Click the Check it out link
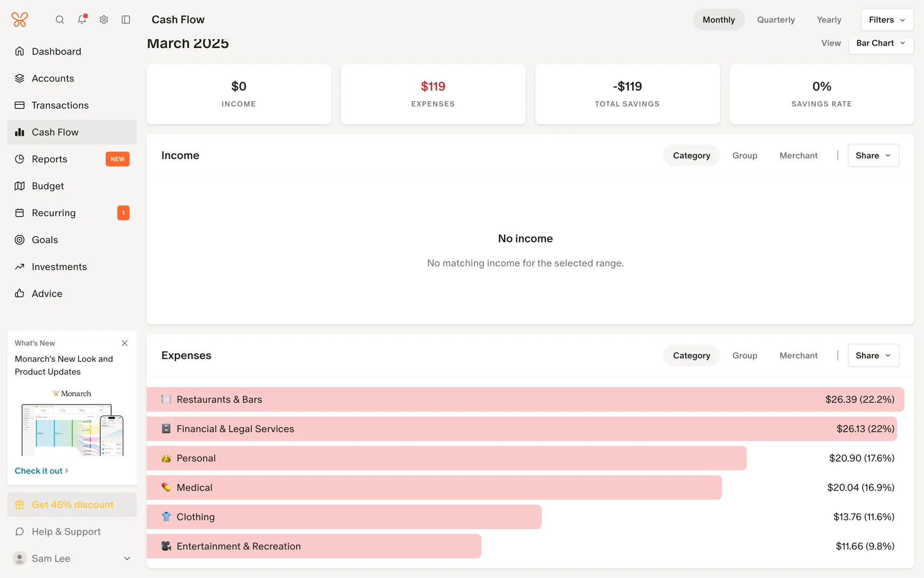The image size is (924, 578). (x=41, y=471)
